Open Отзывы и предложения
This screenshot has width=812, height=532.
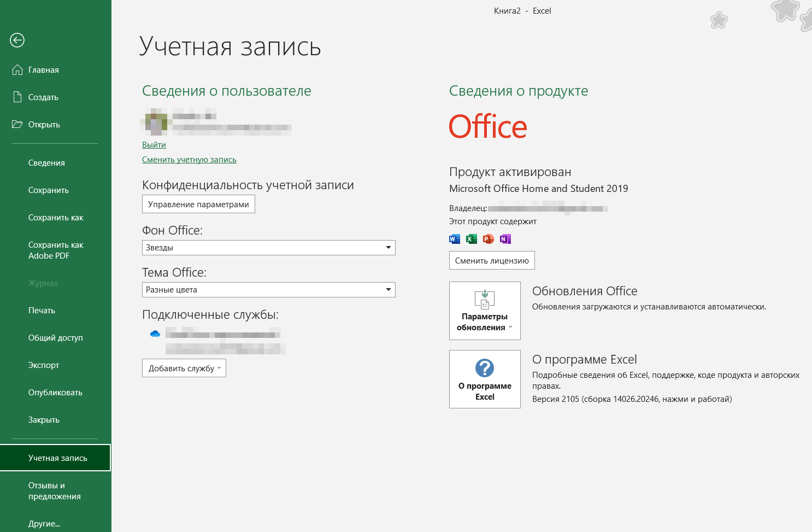point(55,490)
